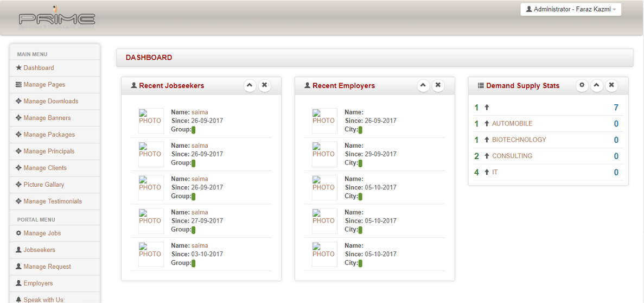The width and height of the screenshot is (644, 303).
Task: Collapse the Recent Jobseekers panel
Action: coord(250,85)
